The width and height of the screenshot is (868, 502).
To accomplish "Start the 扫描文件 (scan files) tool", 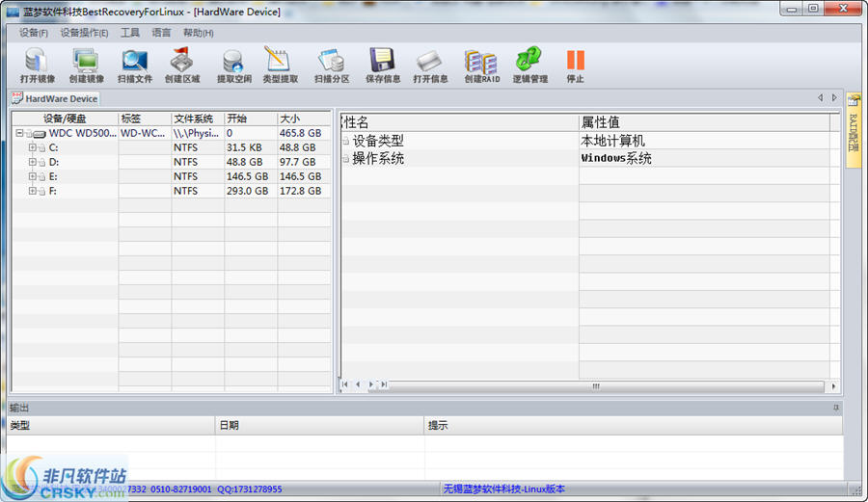I will click(134, 66).
